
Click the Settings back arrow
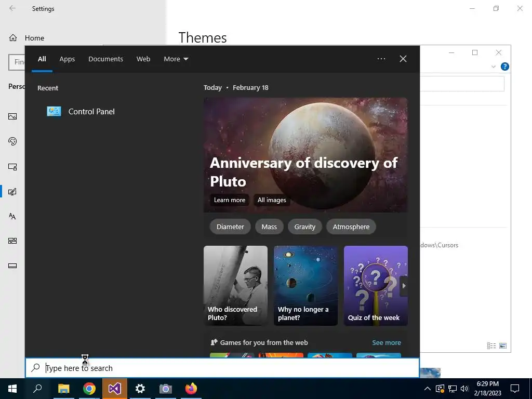tap(12, 8)
